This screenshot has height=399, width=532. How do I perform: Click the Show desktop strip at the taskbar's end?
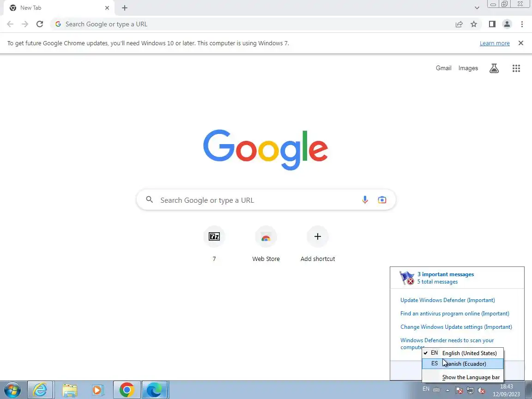pos(529,390)
